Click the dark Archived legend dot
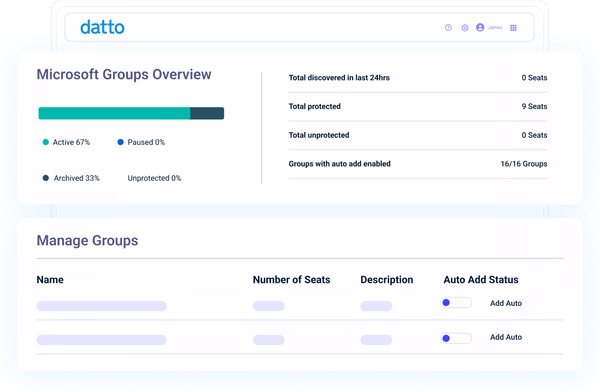The height and width of the screenshot is (392, 600). click(x=46, y=178)
